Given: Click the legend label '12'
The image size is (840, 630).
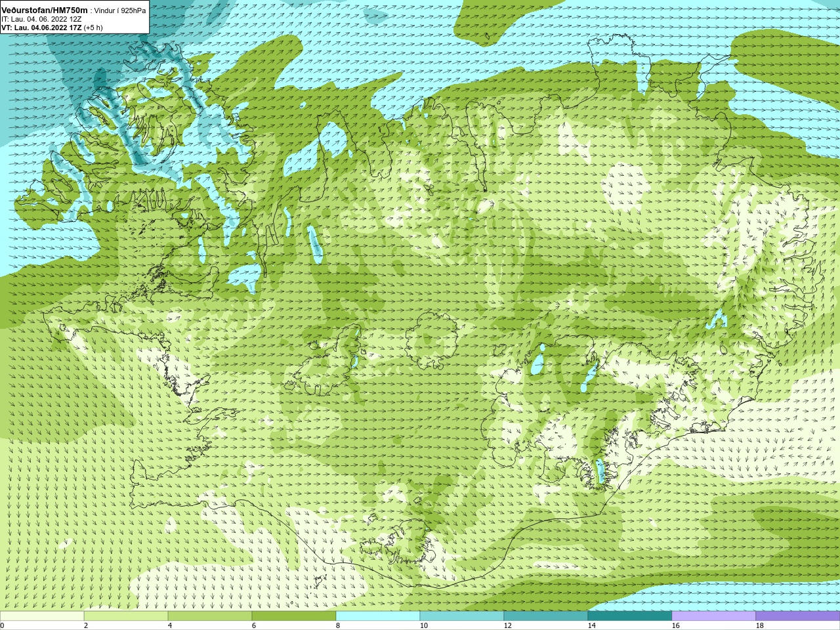Looking at the screenshot, I should tap(507, 625).
